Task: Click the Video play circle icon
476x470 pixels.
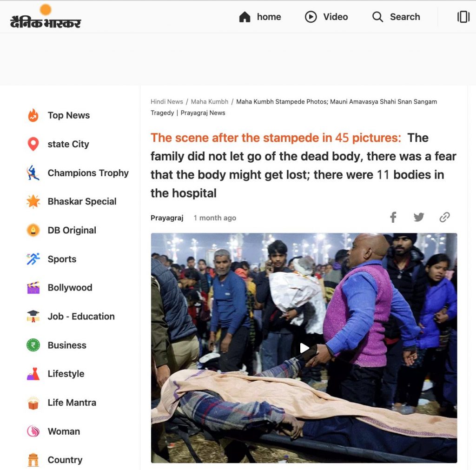Action: click(x=311, y=17)
